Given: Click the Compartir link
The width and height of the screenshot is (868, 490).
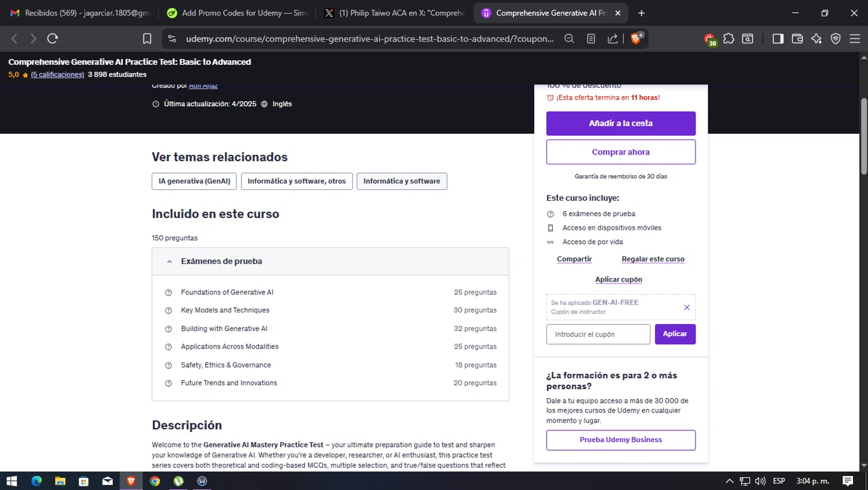Looking at the screenshot, I should pyautogui.click(x=574, y=259).
